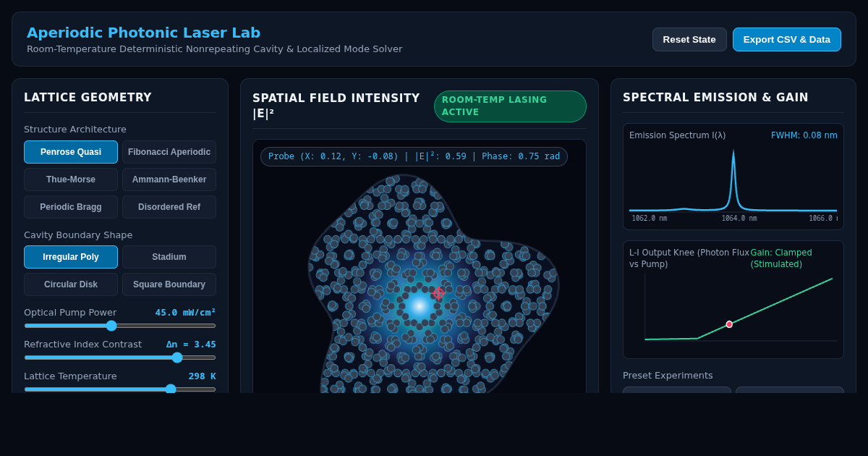Select Periodic Bragg structure
The width and height of the screenshot is (868, 456).
point(71,207)
